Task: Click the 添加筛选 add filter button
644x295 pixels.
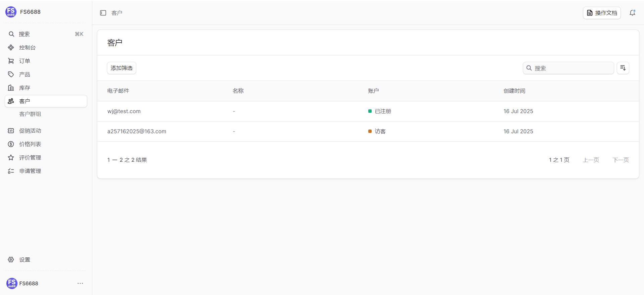Action: point(121,68)
